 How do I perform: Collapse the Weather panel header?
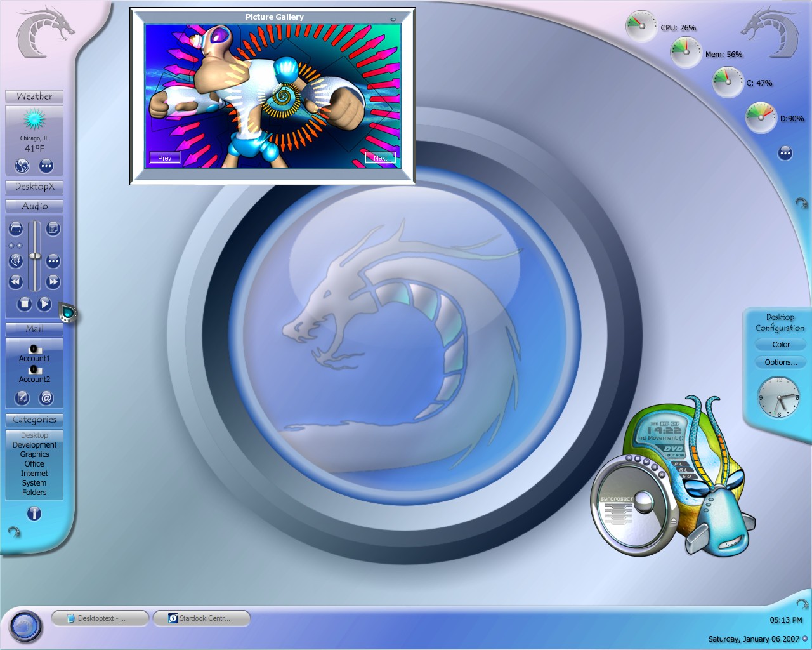[34, 96]
